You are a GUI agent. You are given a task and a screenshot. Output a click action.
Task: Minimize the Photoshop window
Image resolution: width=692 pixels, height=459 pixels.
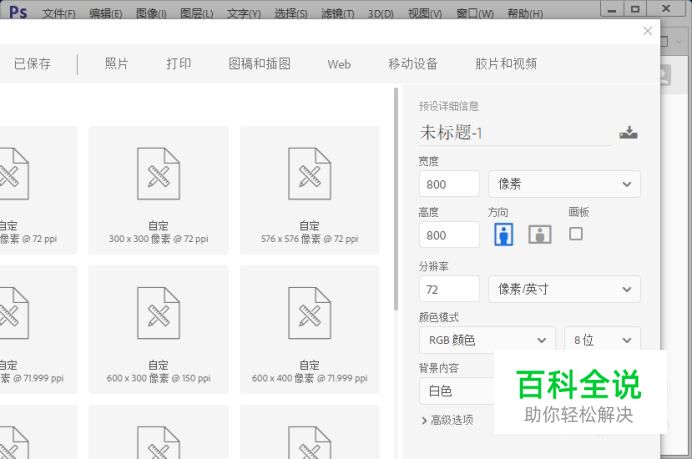[x=612, y=9]
